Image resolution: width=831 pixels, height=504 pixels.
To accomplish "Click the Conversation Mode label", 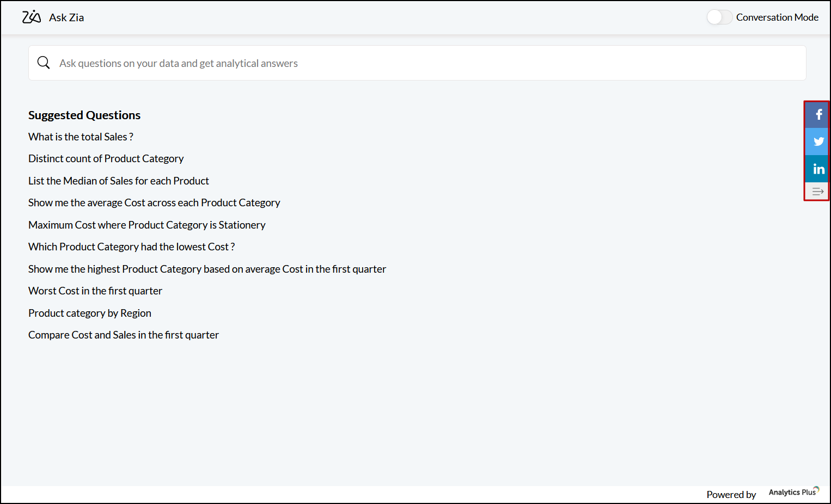I will 777,17.
